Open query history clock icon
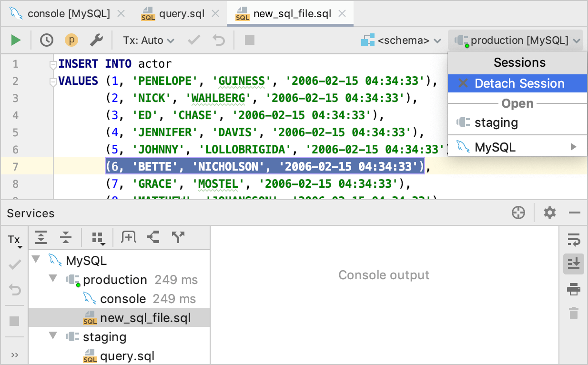The image size is (588, 365). coord(47,41)
